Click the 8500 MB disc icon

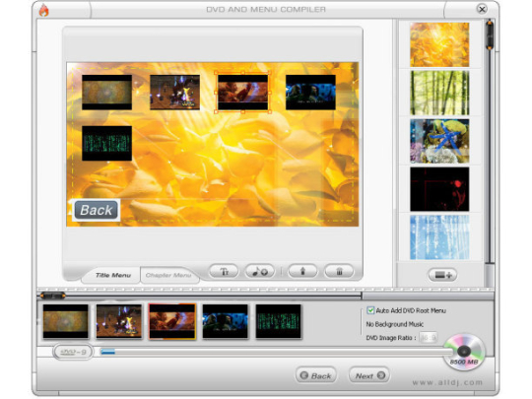[464, 352]
